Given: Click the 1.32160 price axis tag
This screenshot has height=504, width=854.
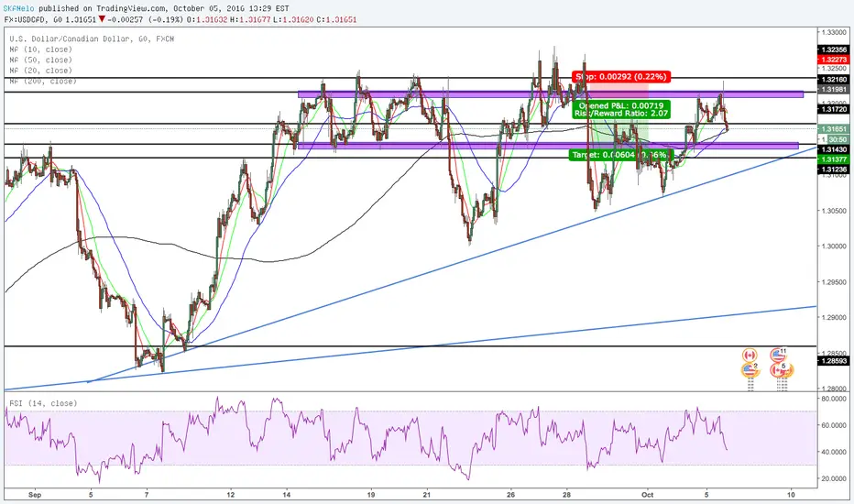Looking at the screenshot, I should tap(834, 79).
